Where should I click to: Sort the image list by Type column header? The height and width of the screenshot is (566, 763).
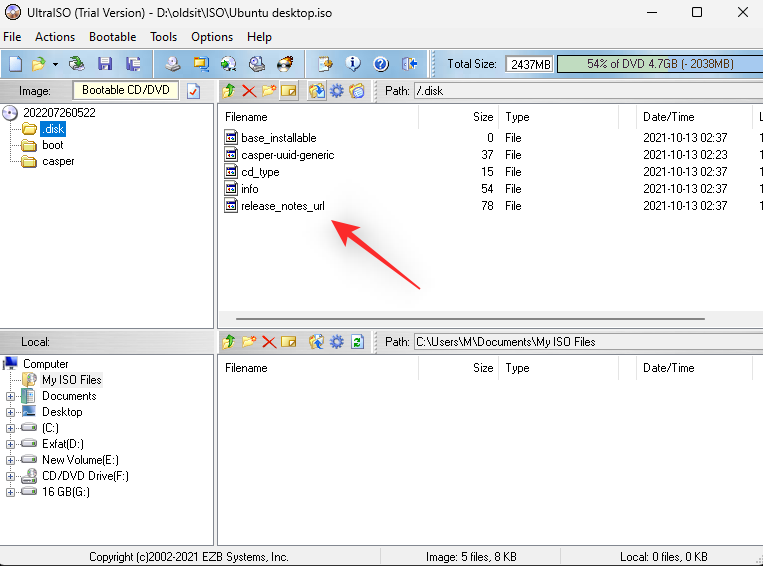(x=559, y=117)
